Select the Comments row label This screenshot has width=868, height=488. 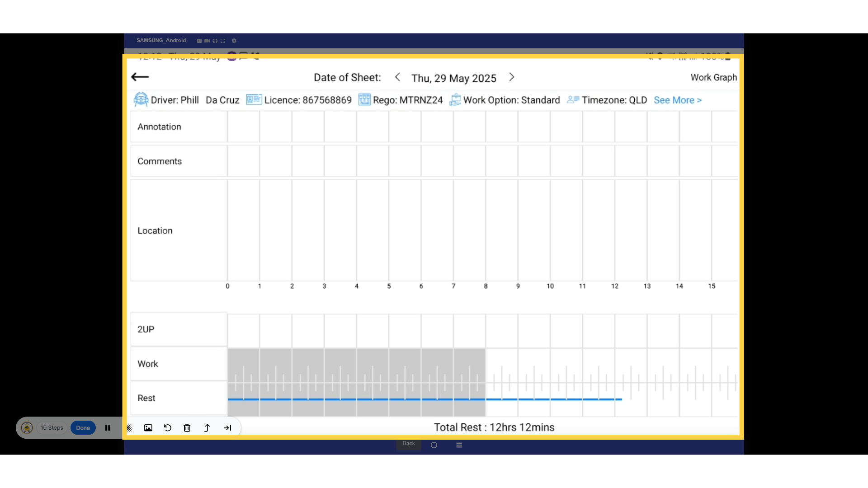[x=160, y=161]
